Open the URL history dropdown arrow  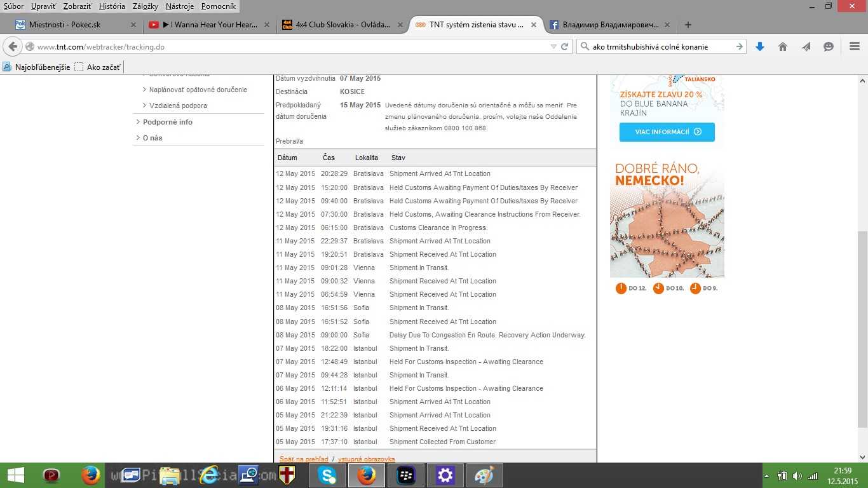[553, 46]
